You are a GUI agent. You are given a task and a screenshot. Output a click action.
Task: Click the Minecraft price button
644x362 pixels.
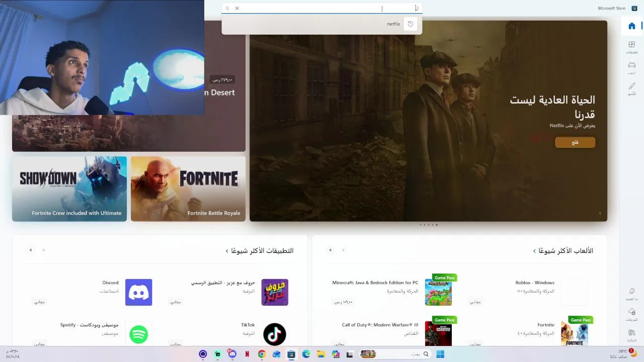(x=343, y=302)
